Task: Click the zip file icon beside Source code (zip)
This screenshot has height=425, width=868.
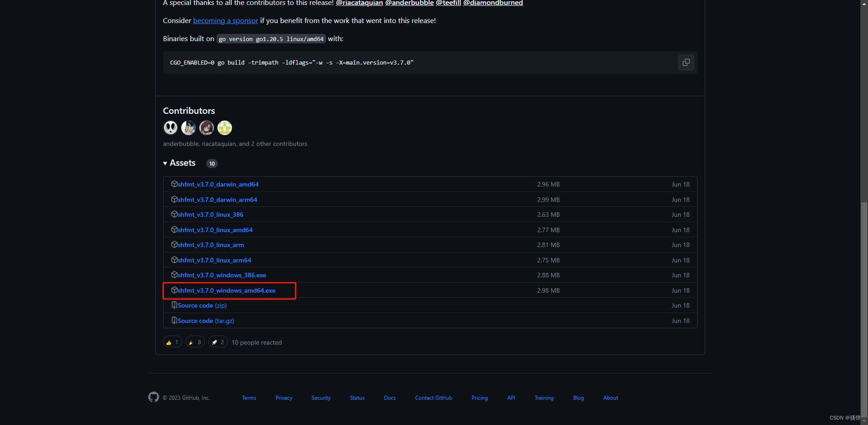Action: tap(174, 305)
